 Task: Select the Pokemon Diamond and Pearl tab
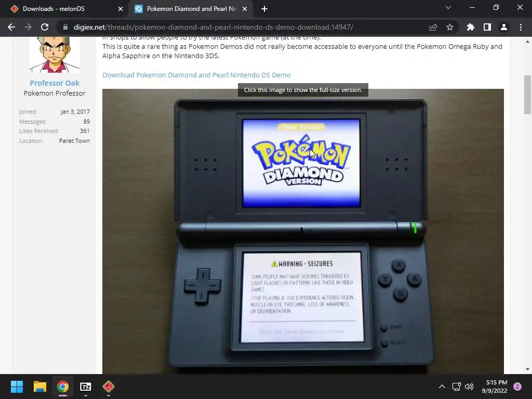pos(190,9)
